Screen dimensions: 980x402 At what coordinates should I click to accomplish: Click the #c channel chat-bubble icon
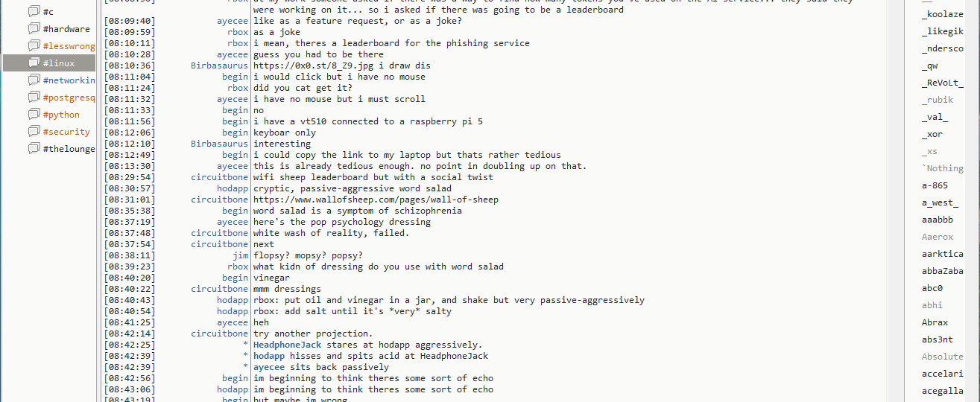pyautogui.click(x=34, y=11)
